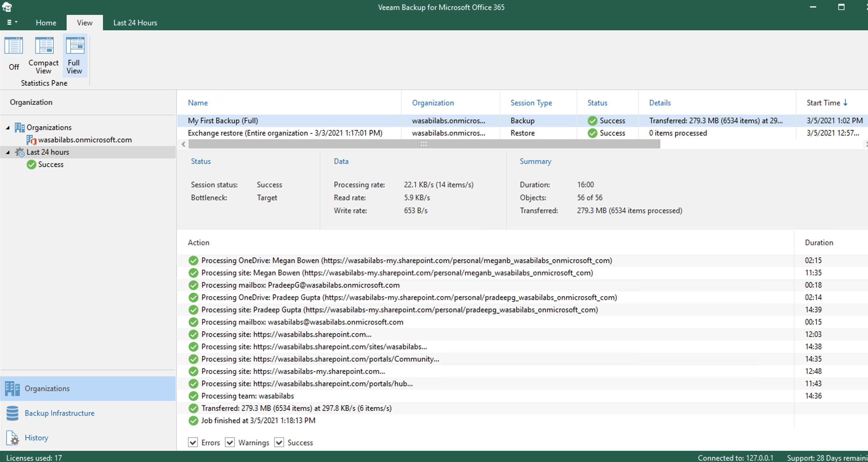Click the History document-gear icon
868x462 pixels.
coord(12,438)
